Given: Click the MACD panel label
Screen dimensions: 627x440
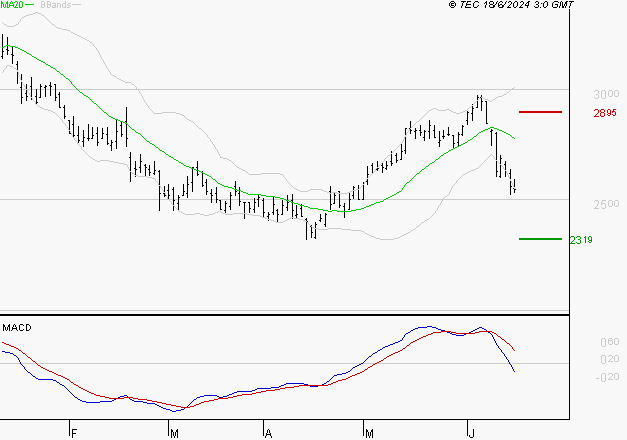Looking at the screenshot, I should tap(17, 328).
